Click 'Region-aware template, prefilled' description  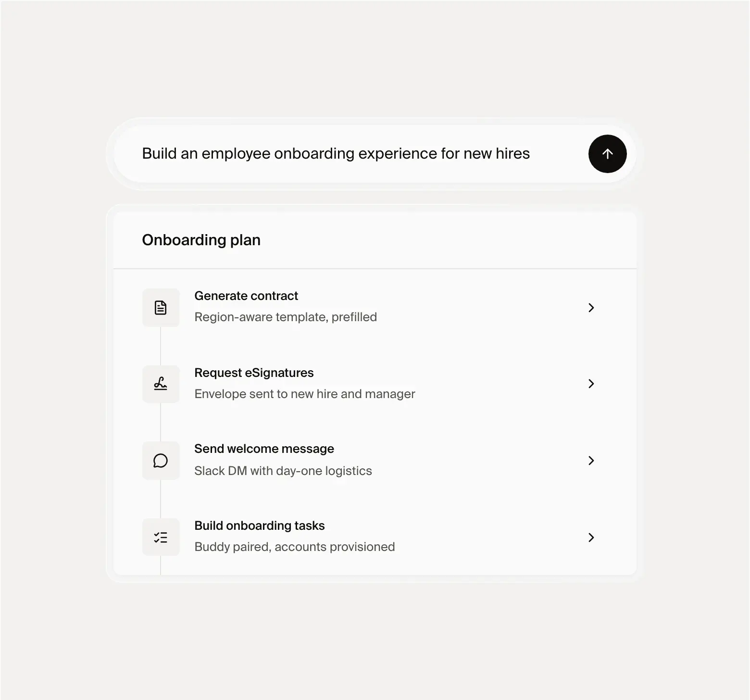tap(286, 317)
